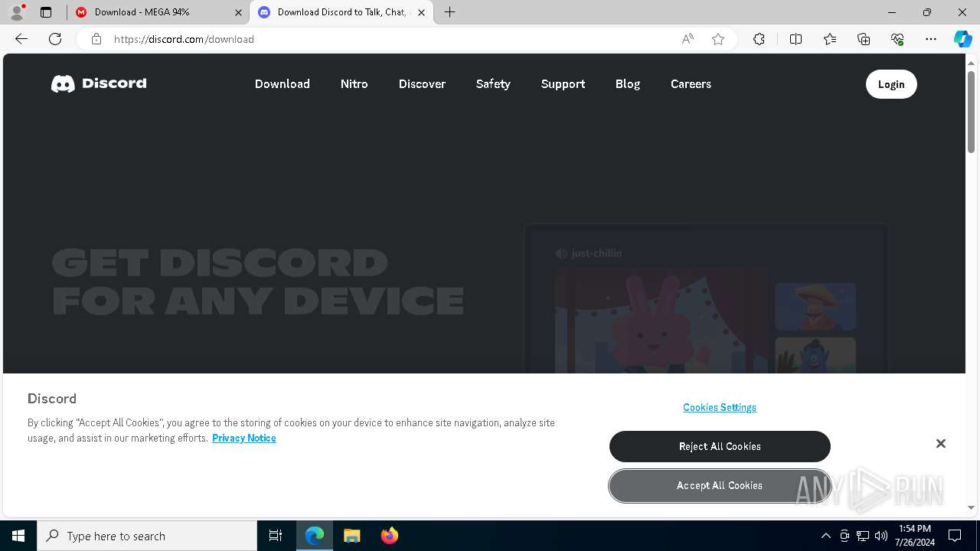Open Microsoft Edge from taskbar
The height and width of the screenshot is (551, 980).
click(315, 536)
